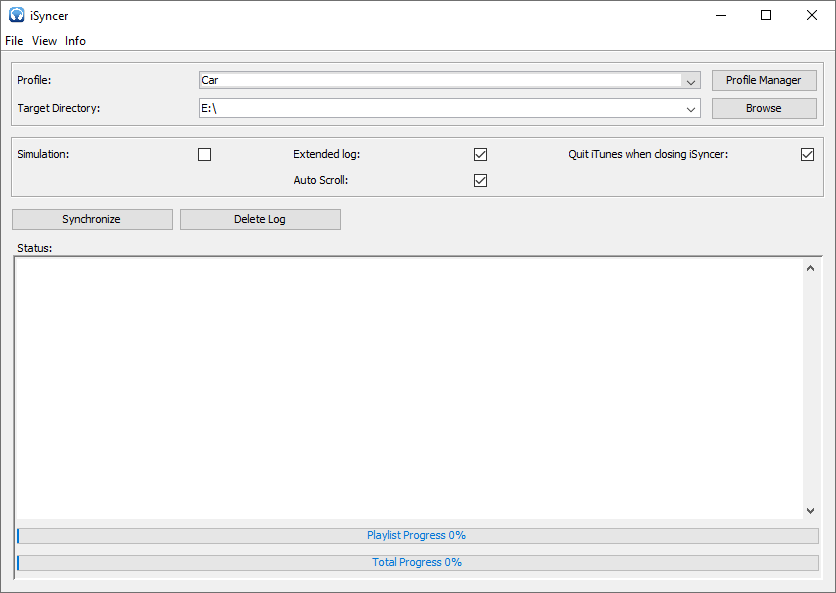Expand the Target Directory dropdown arrow
Viewport: 836px width, 593px height.
tap(690, 109)
